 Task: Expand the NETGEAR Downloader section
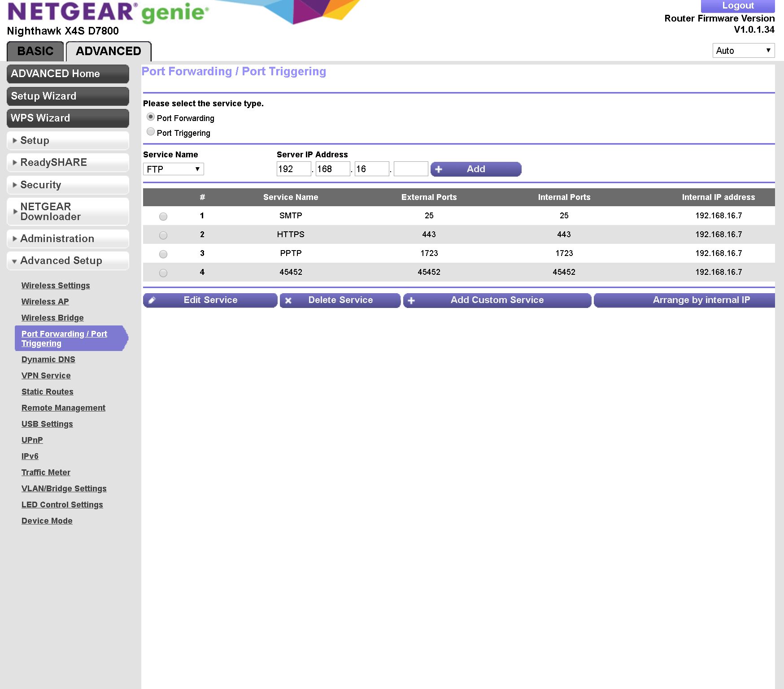click(x=68, y=212)
